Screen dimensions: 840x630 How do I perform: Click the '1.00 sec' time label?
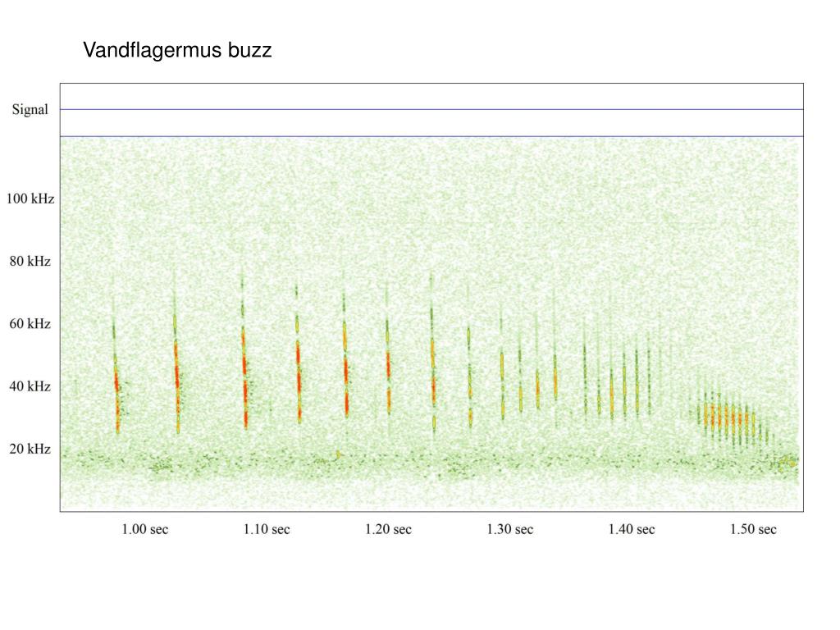(x=145, y=529)
